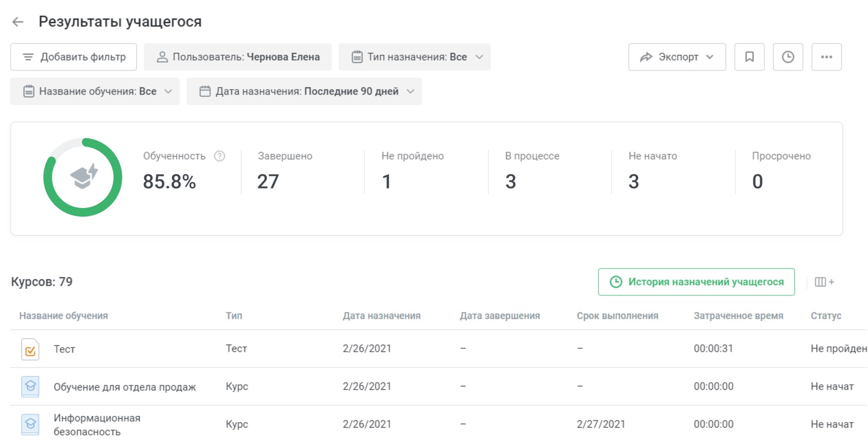Open the Тип назначения: Все dropdown
This screenshot has width=868, height=442.
[414, 57]
